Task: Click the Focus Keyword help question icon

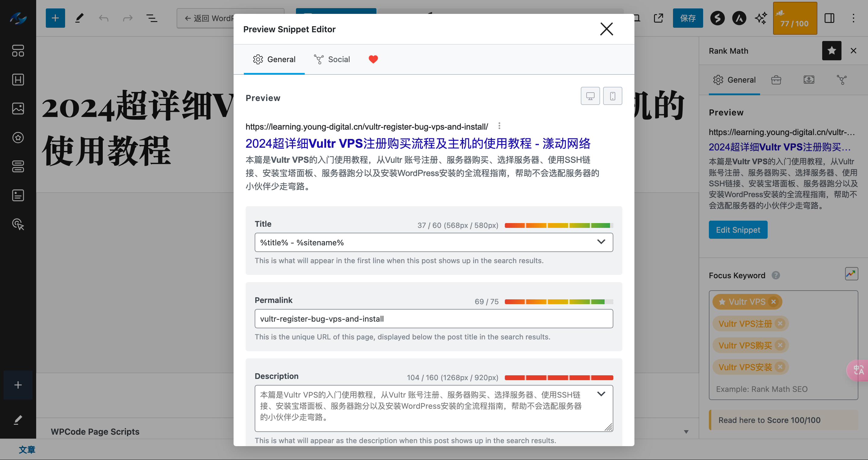Action: [x=776, y=276]
